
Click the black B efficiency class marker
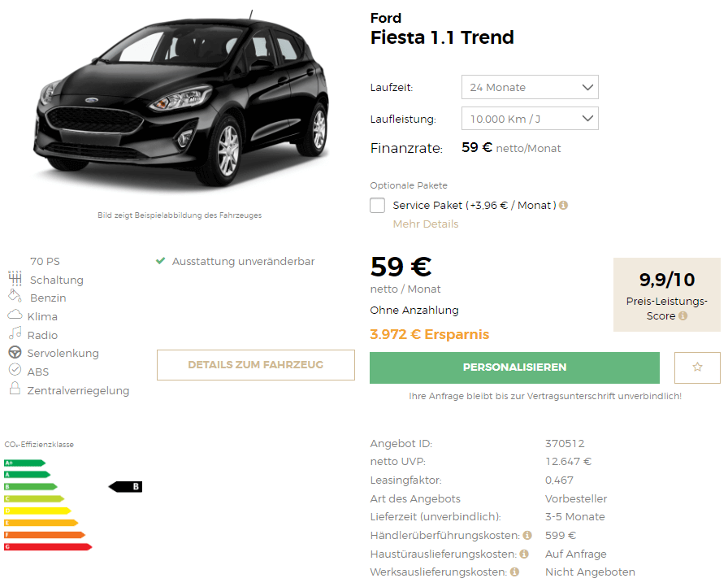coord(125,487)
